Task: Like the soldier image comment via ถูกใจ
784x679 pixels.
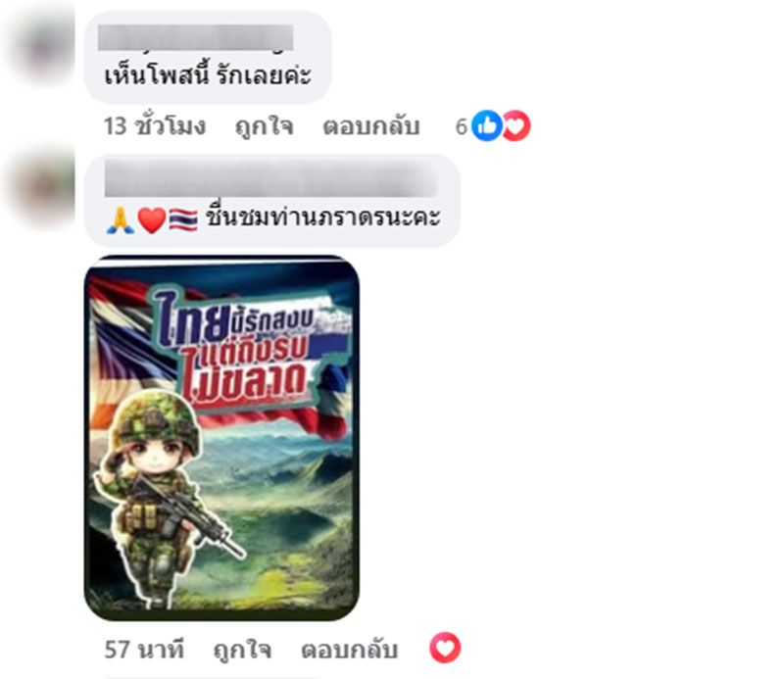Action: point(242,650)
